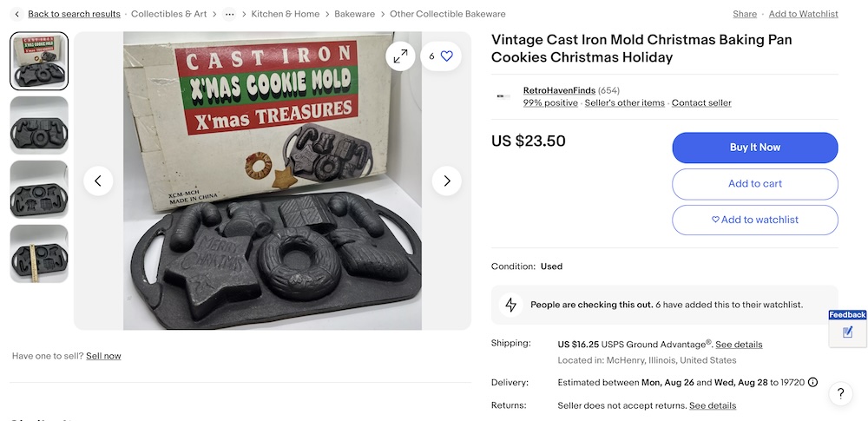Toggle Add to watchlist button

(754, 220)
